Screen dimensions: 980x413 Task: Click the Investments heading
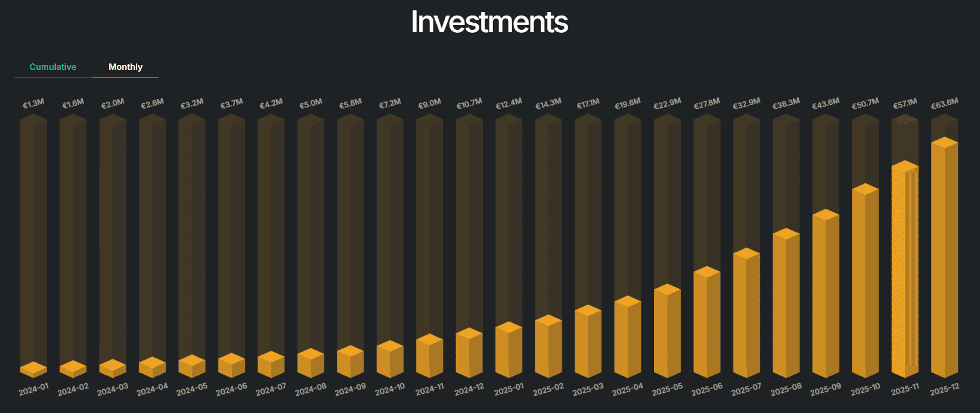pos(489,22)
